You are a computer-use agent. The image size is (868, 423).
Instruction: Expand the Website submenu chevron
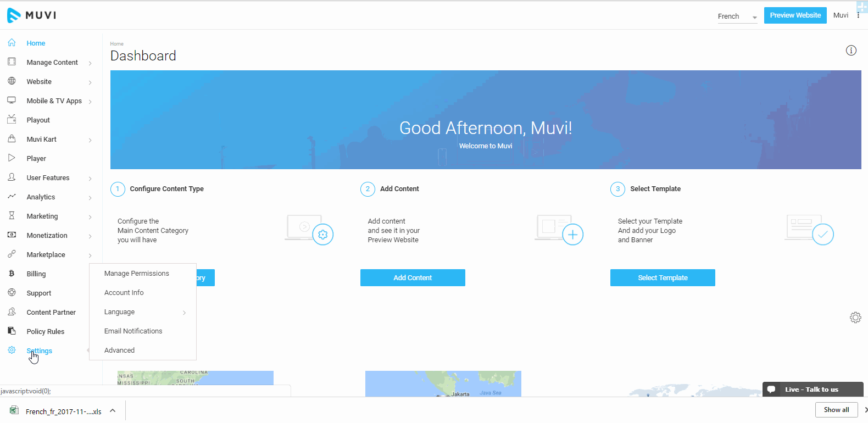[x=90, y=82]
